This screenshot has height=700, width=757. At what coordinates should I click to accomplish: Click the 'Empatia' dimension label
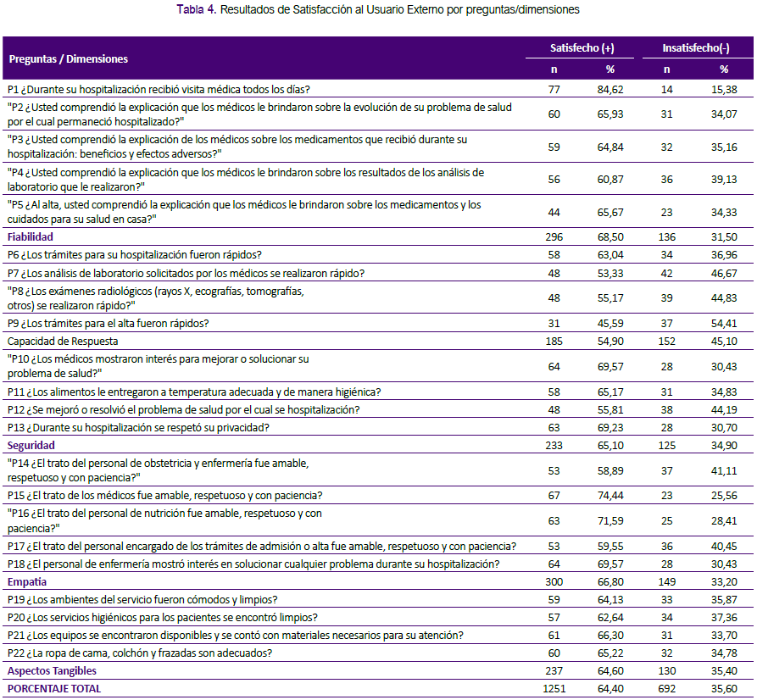27,582
